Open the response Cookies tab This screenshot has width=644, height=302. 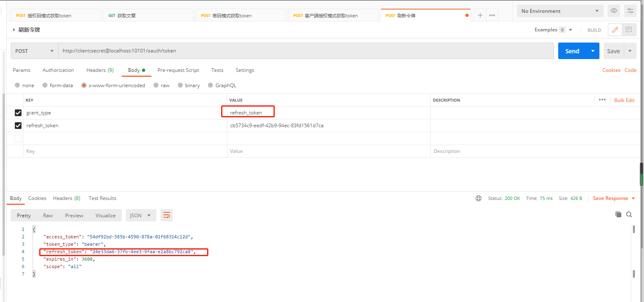pos(37,198)
